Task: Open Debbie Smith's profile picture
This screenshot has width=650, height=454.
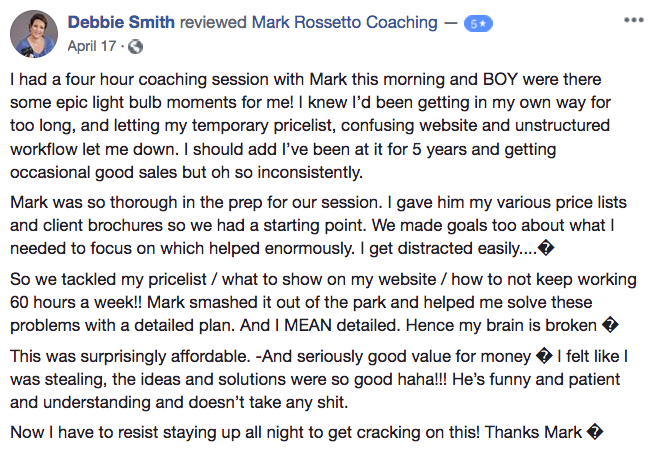Action: [x=34, y=34]
